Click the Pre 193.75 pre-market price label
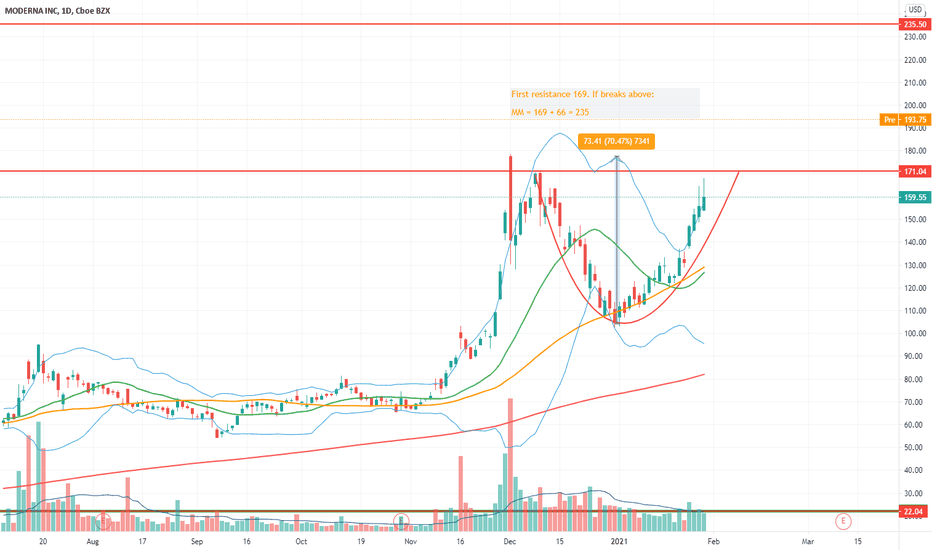Viewport: 932px width, 550px height. tap(905, 120)
